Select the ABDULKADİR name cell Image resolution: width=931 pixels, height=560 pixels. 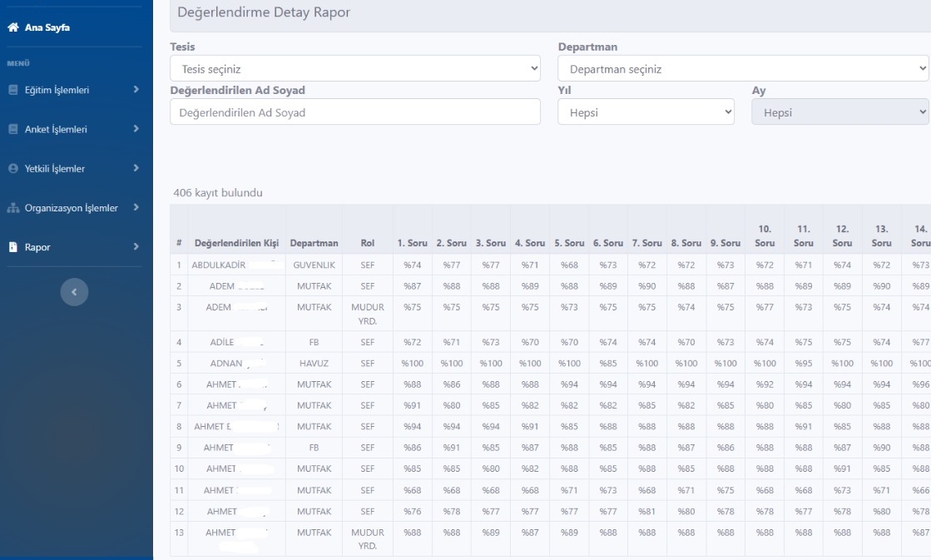click(x=236, y=265)
